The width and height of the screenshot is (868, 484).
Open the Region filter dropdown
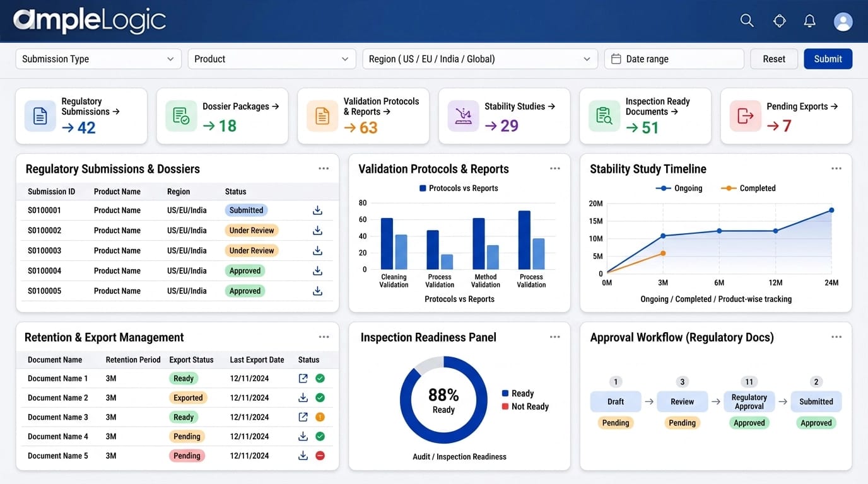point(480,59)
